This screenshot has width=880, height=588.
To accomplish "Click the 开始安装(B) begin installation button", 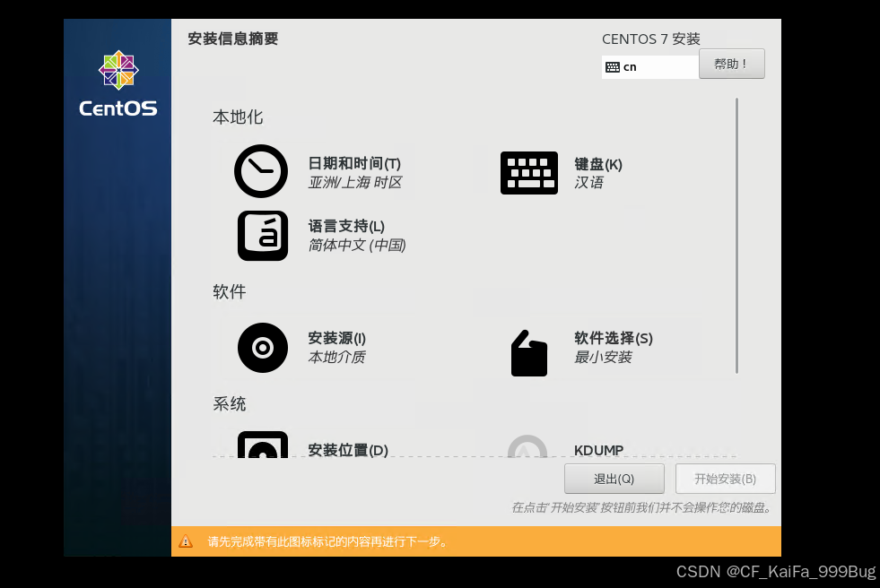I will (725, 479).
